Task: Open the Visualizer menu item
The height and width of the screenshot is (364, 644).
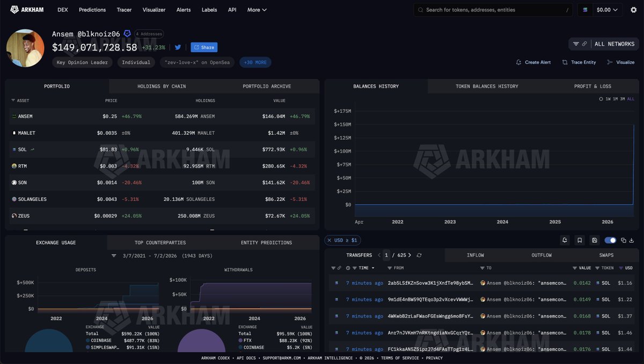Action: pyautogui.click(x=154, y=10)
